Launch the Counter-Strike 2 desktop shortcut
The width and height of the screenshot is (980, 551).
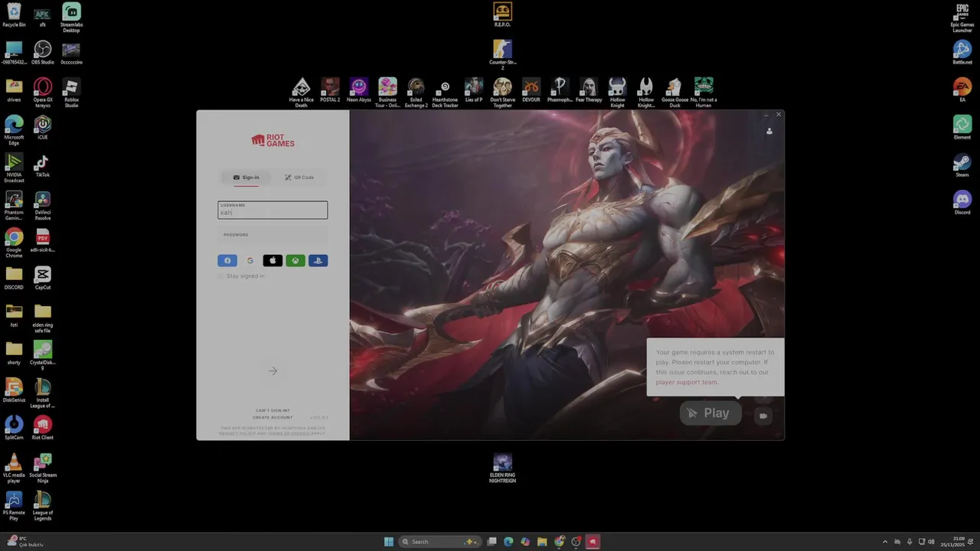[502, 54]
